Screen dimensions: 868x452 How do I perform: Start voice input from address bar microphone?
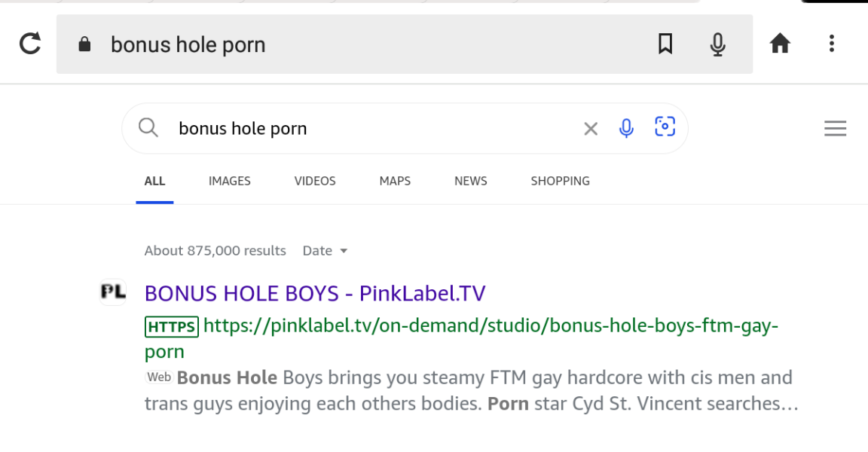[717, 44]
